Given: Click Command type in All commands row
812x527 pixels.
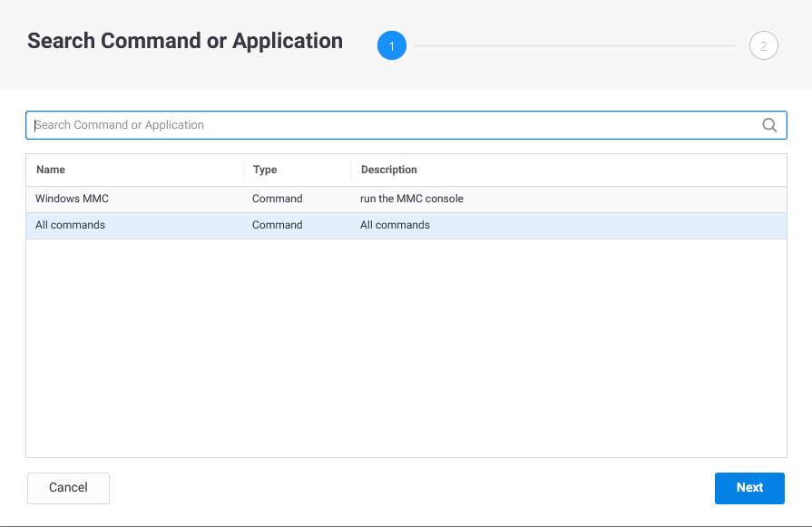Looking at the screenshot, I should (x=277, y=225).
